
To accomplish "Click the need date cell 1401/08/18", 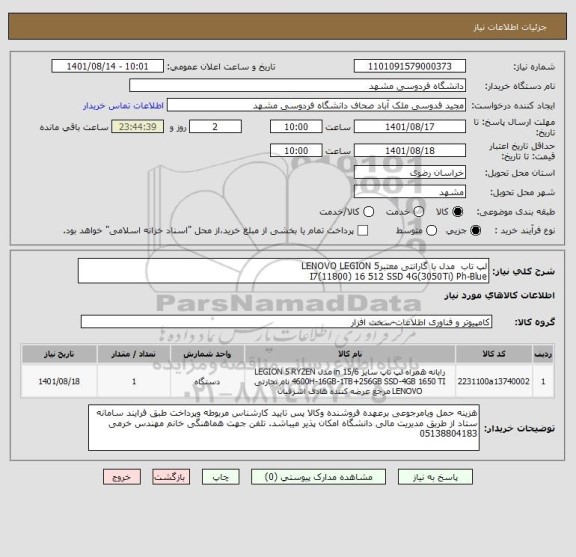I will pos(59,381).
